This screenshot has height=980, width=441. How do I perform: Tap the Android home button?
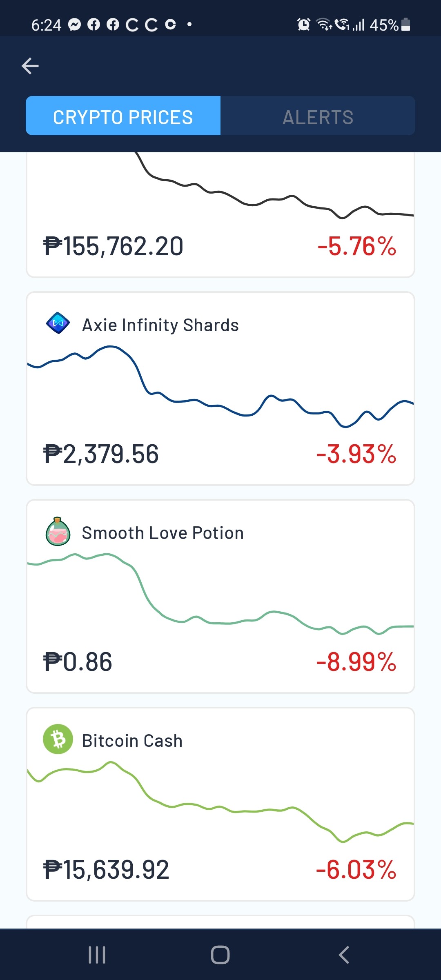[220, 955]
